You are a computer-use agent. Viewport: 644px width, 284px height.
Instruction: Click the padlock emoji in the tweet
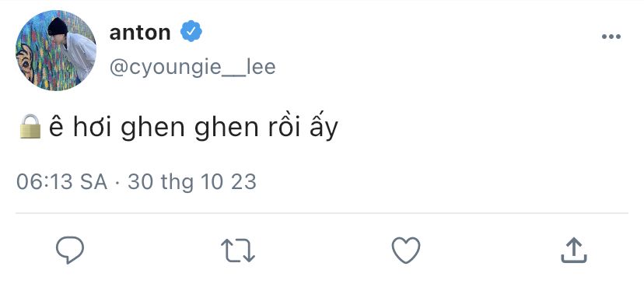(30, 127)
